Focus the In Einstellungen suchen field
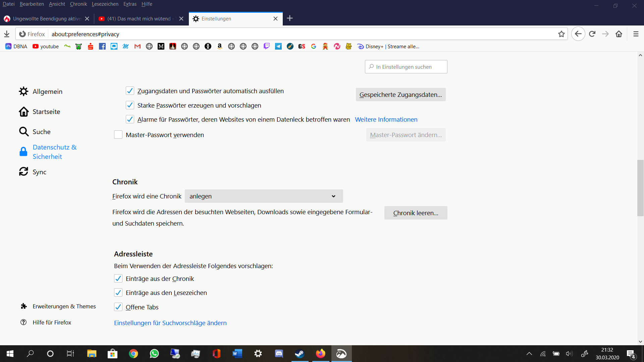Screen dimensions: 644x362 pyautogui.click(x=406, y=67)
